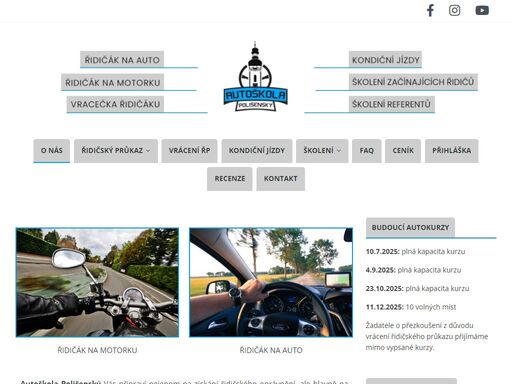The image size is (512, 384).
Task: Select the O nás menu item
Action: [x=52, y=151]
